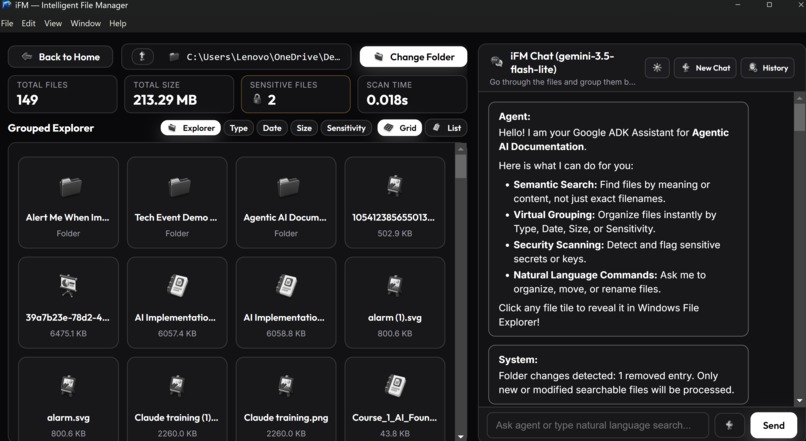
Task: Click the chat panel scrollbar down arrow
Action: pos(799,400)
